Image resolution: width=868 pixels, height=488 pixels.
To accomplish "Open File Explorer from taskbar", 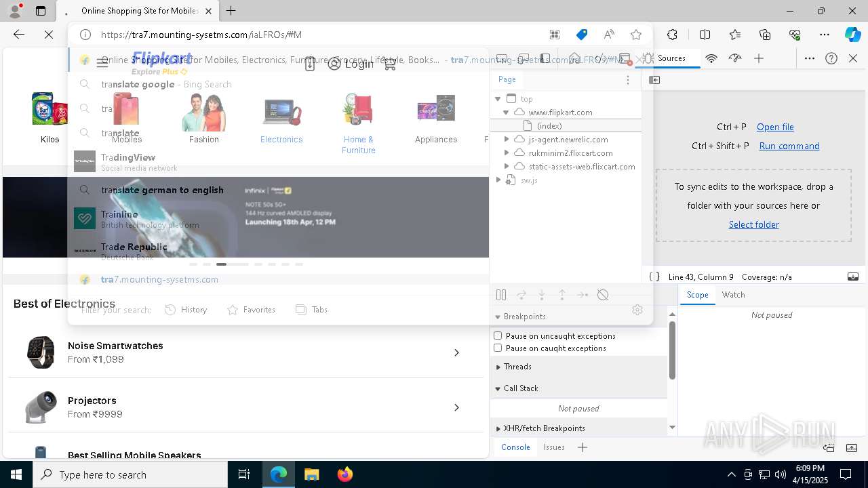I will click(x=311, y=474).
